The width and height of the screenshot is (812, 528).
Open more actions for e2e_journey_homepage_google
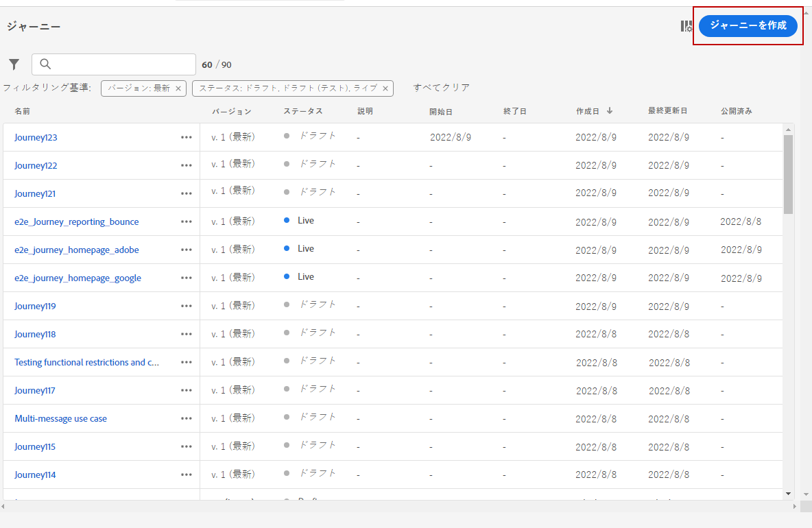click(x=187, y=278)
